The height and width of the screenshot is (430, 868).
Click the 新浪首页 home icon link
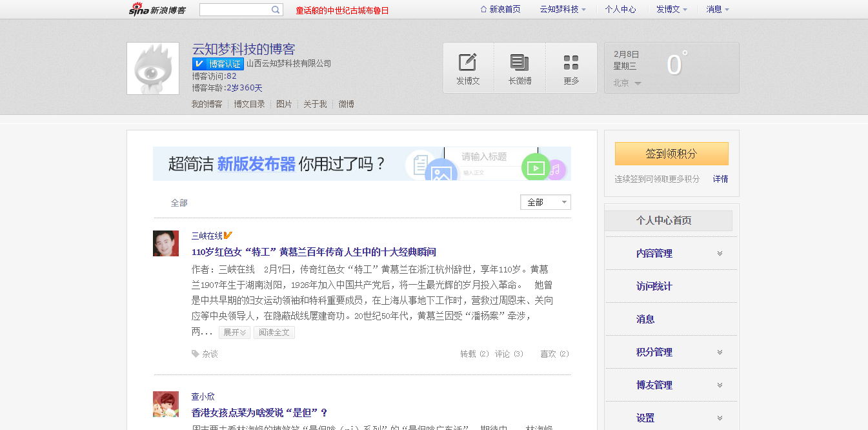click(500, 10)
